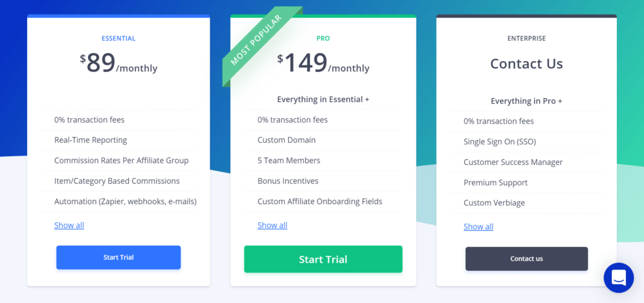The width and height of the screenshot is (644, 303).
Task: Select the Essential plan title
Action: point(118,38)
